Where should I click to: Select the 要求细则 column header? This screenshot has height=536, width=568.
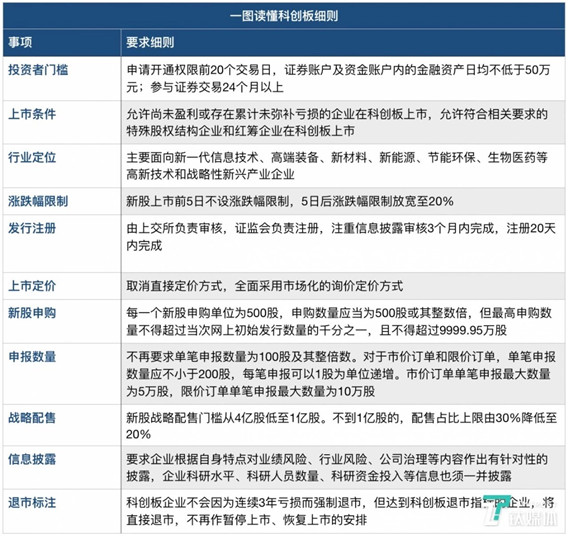point(150,42)
